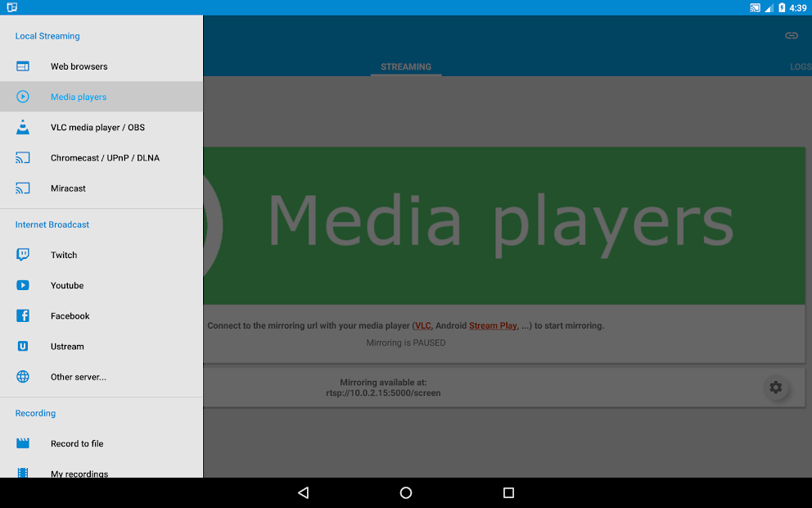
Task: Click the Media players play icon
Action: (23, 97)
